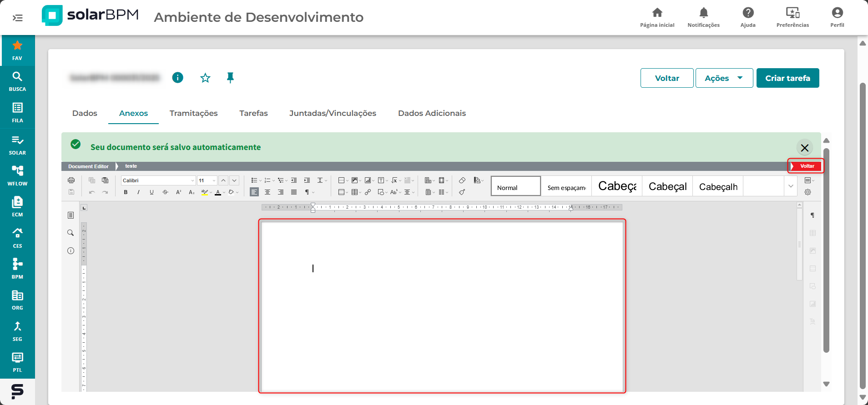Toggle bold formatting
Viewport: 868px width, 405px height.
click(x=126, y=192)
